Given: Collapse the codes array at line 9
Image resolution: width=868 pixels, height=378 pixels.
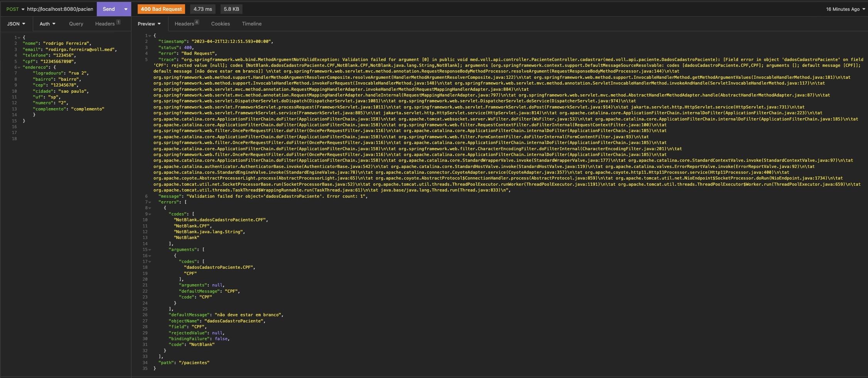Looking at the screenshot, I should (x=150, y=214).
